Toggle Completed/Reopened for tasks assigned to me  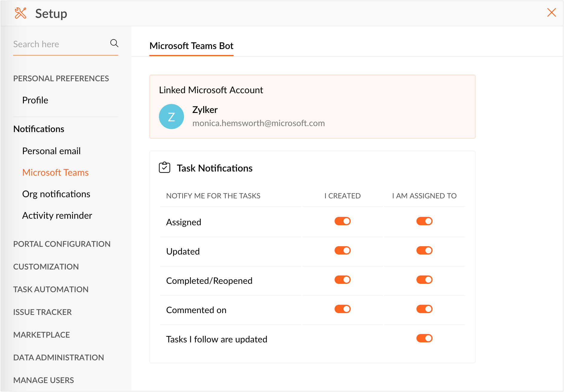(424, 280)
